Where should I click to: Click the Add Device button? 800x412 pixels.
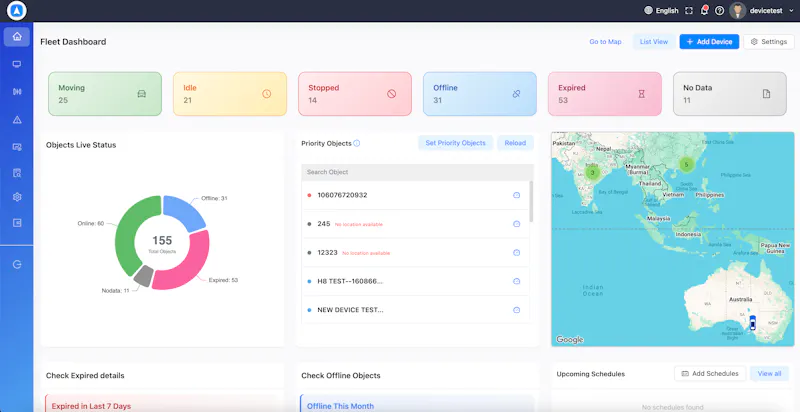click(x=709, y=42)
